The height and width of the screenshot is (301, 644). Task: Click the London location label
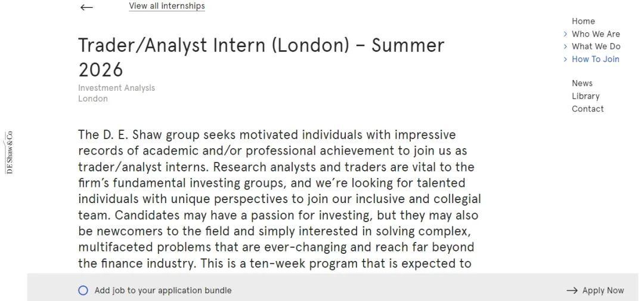point(93,99)
